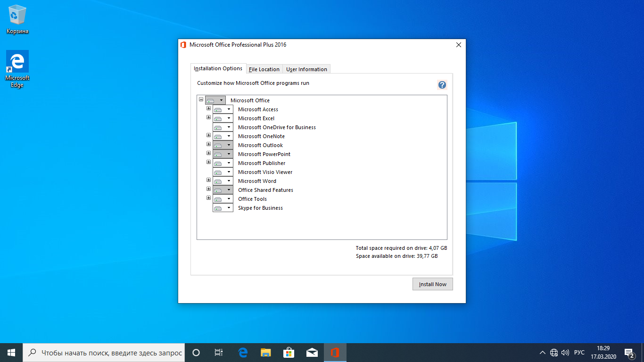Launch Edge from the taskbar

243,353
